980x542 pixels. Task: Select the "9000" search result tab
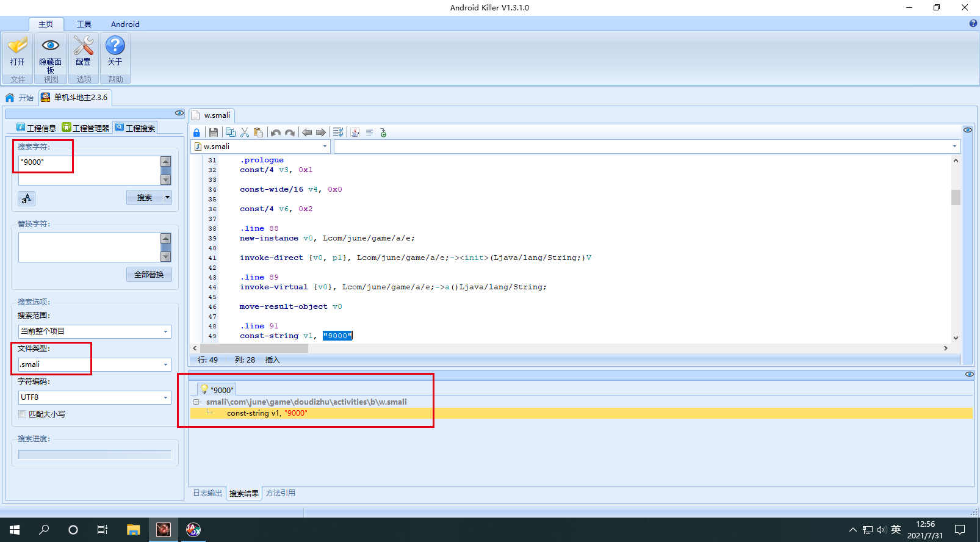click(217, 390)
